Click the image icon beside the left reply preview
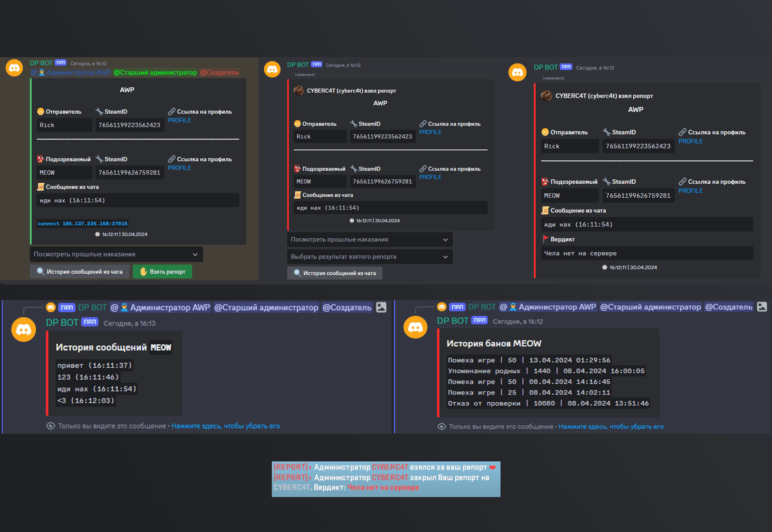Image resolution: width=772 pixels, height=532 pixels. [381, 307]
